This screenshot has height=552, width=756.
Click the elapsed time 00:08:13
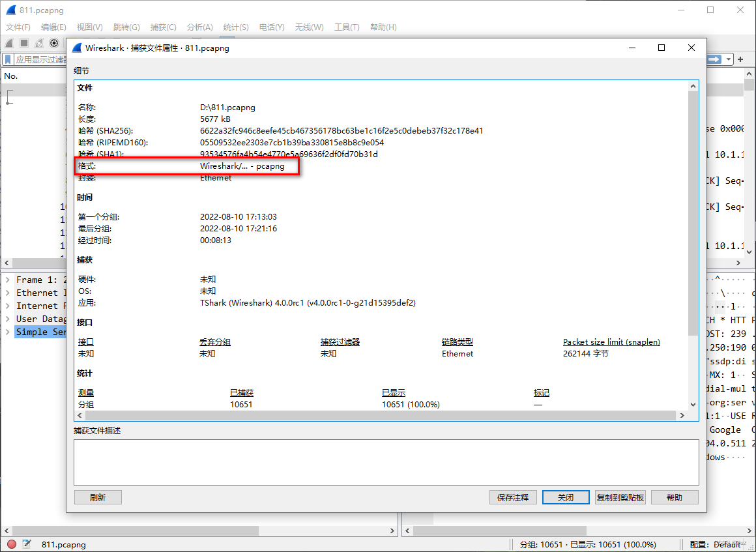pos(216,240)
